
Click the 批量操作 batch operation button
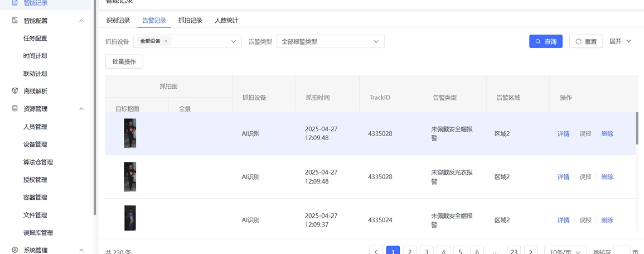click(x=124, y=61)
